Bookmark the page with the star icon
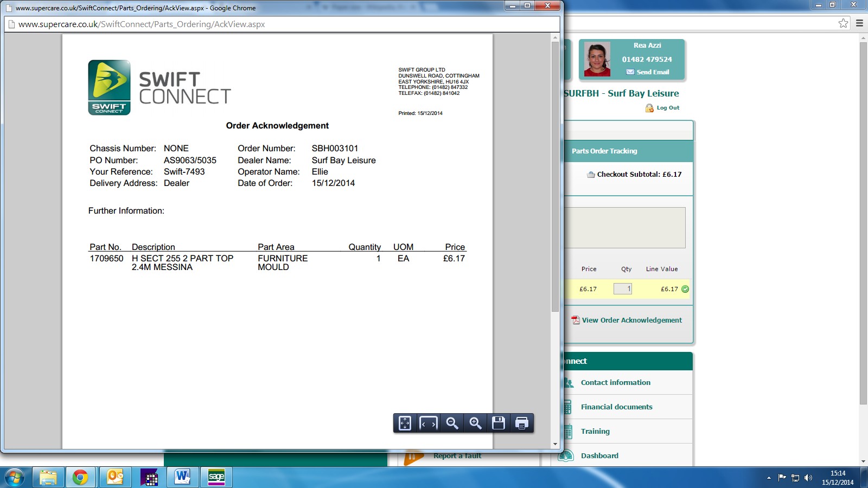Viewport: 868px width, 488px height. (x=843, y=23)
